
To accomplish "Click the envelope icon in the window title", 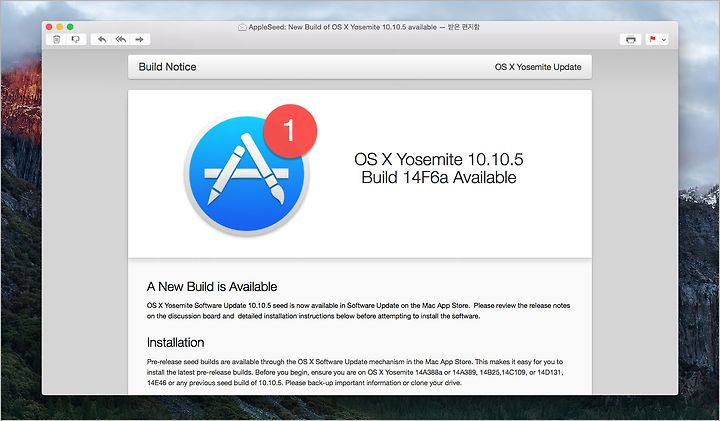I will [x=242, y=28].
